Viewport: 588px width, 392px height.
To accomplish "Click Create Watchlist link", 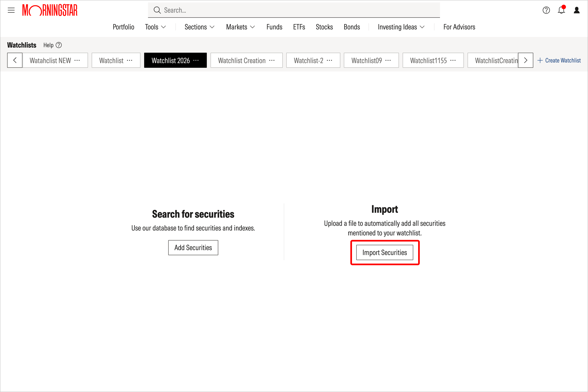I will tap(559, 60).
